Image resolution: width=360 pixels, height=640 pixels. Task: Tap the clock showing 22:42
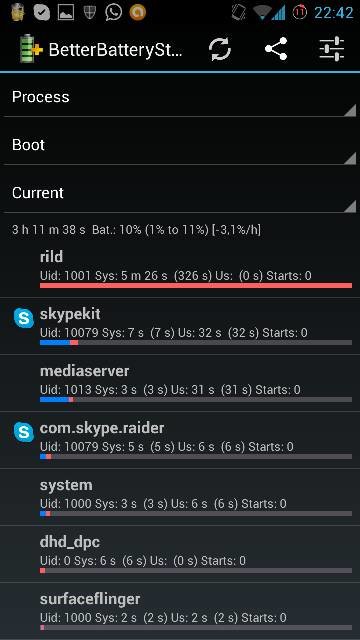(x=333, y=13)
